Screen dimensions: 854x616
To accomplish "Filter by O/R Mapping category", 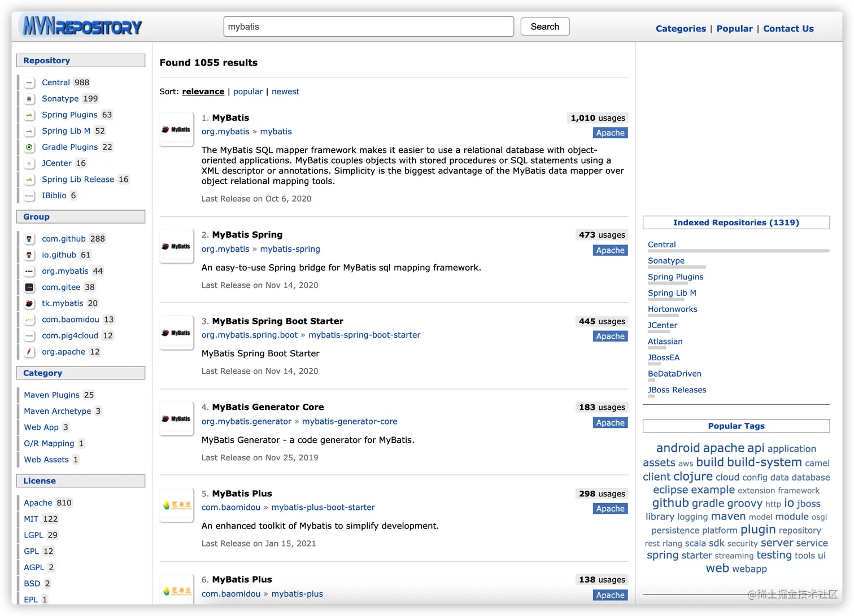I will [49, 444].
